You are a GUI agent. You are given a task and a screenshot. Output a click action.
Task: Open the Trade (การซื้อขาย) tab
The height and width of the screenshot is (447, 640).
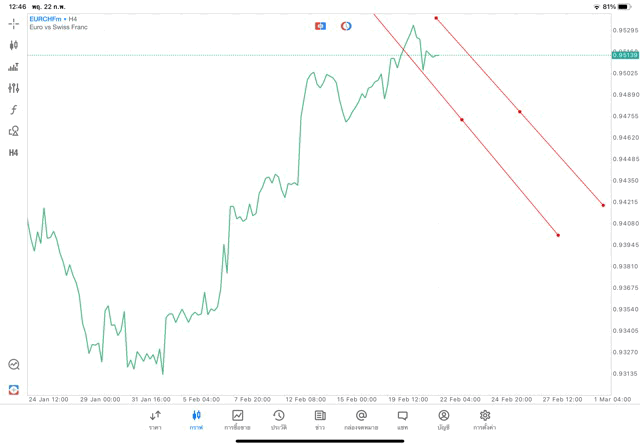coord(237,420)
